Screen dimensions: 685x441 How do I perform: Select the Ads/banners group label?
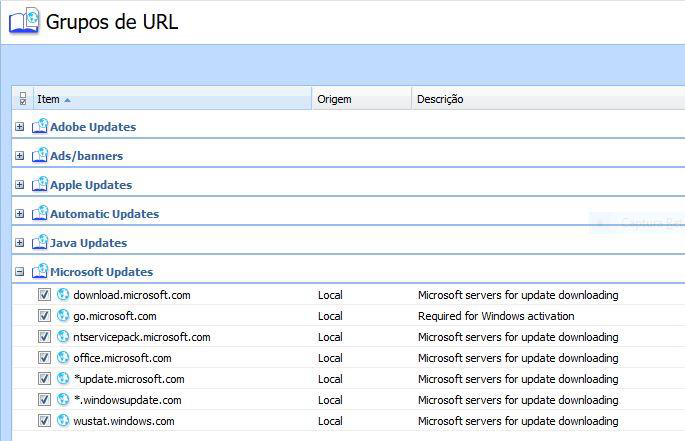click(86, 156)
